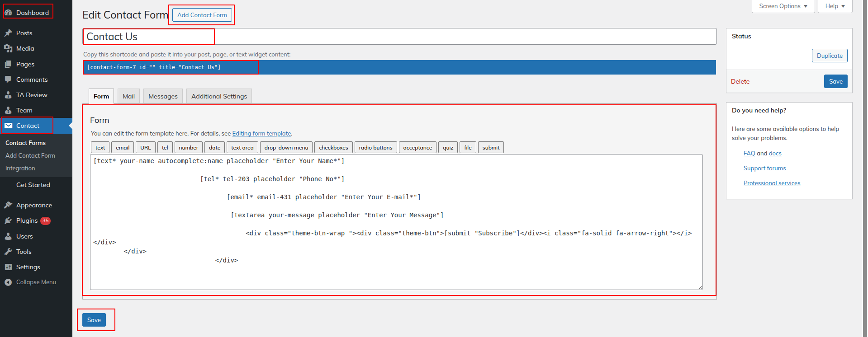Click the Collapse Menu arrow icon

point(8,282)
